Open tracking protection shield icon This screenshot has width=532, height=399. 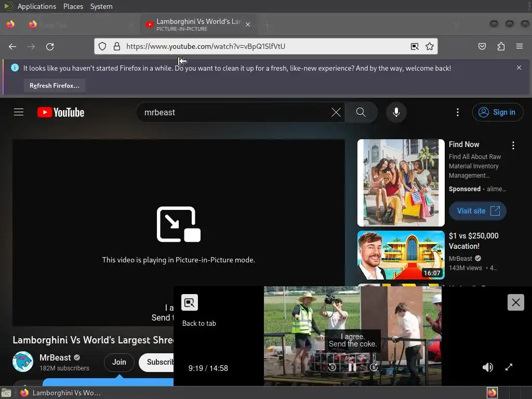[102, 46]
